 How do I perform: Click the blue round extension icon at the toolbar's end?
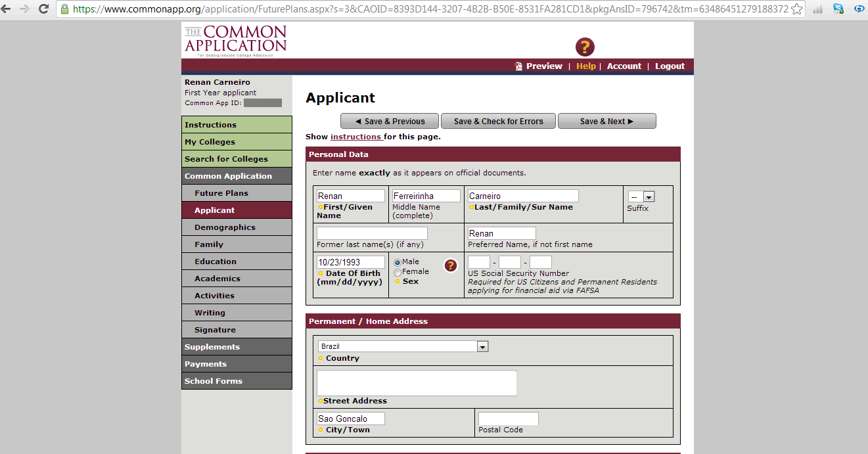tap(859, 9)
